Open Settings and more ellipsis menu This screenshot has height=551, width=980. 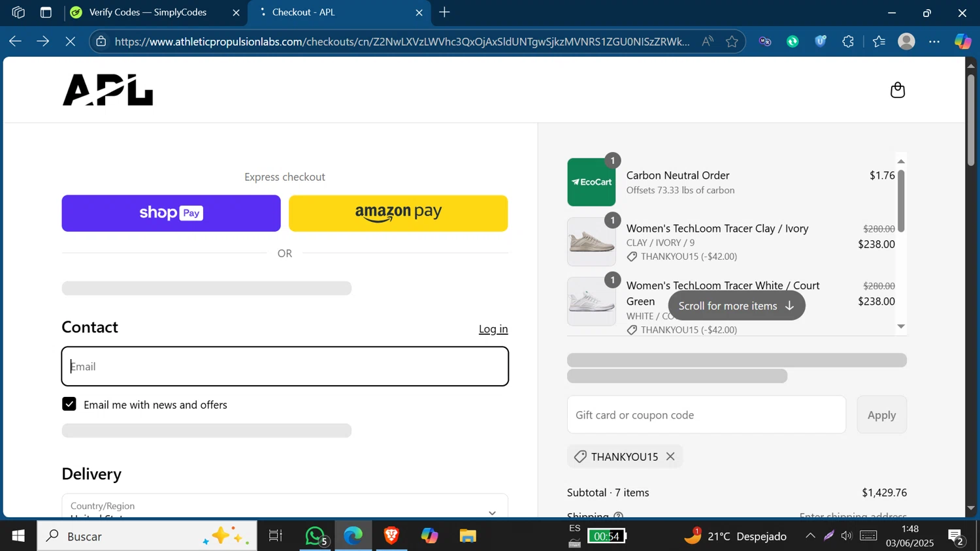[x=934, y=42]
